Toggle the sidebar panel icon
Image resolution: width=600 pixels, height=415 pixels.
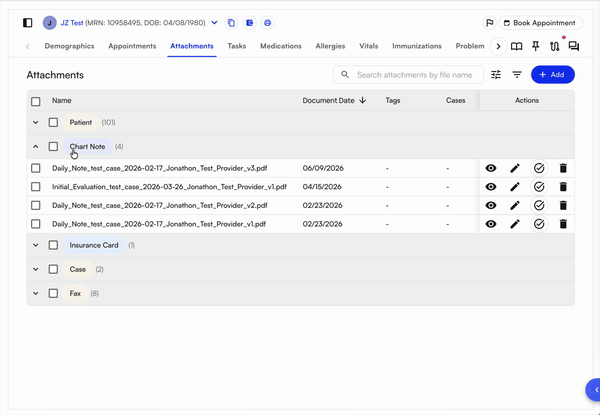[28, 23]
